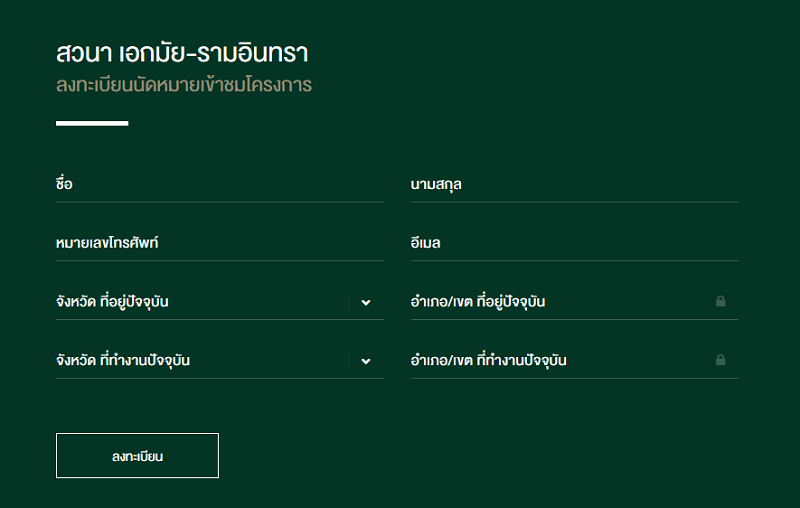Expand the chevron for จังหวัด ที่อยู่ปัจจุบัน
The image size is (800, 508).
coord(366,302)
